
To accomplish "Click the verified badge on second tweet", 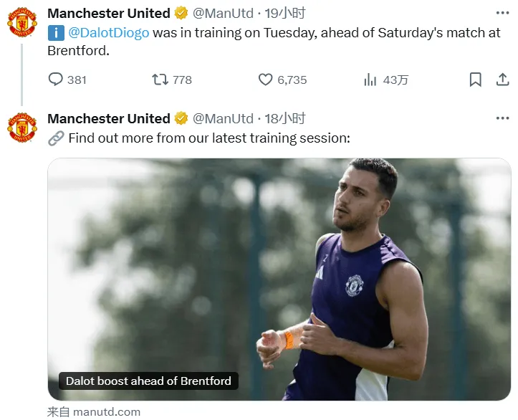I will [x=181, y=118].
